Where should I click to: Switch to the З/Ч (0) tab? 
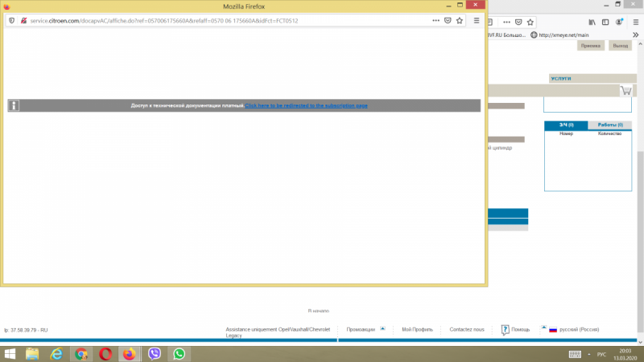point(566,125)
